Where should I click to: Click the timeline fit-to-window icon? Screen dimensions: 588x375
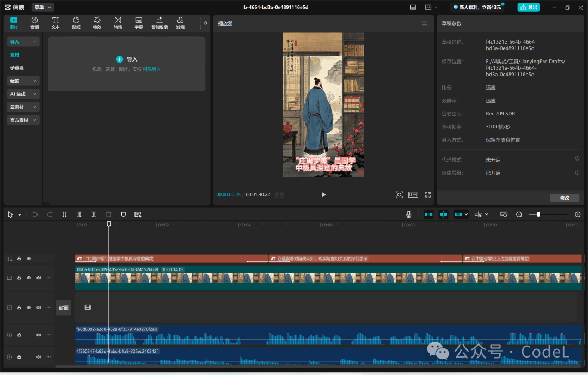coord(504,214)
